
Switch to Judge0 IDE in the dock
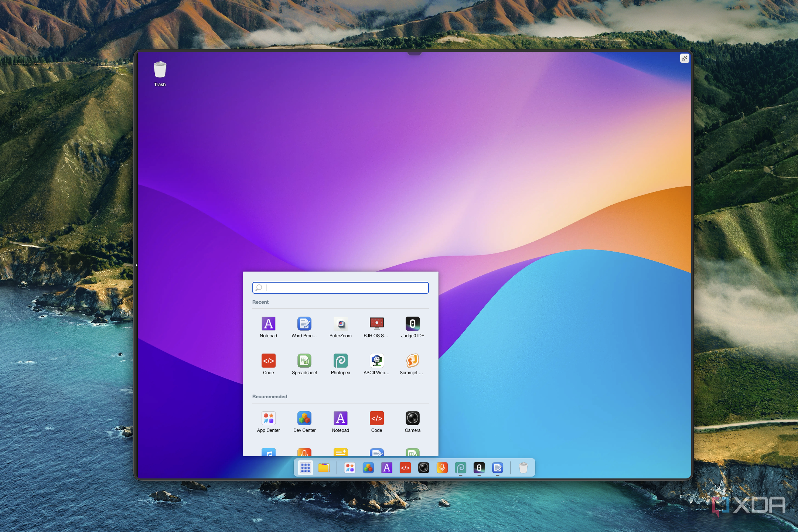pos(479,468)
